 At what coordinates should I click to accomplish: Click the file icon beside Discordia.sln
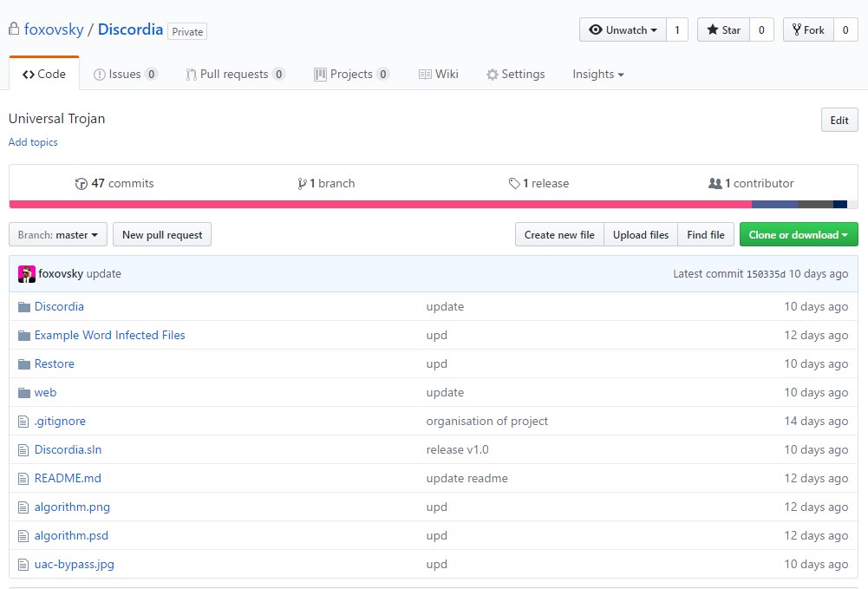click(23, 450)
